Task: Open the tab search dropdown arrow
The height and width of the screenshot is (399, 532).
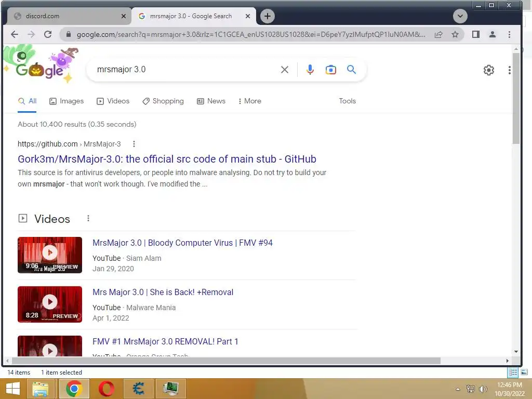Action: click(x=460, y=16)
